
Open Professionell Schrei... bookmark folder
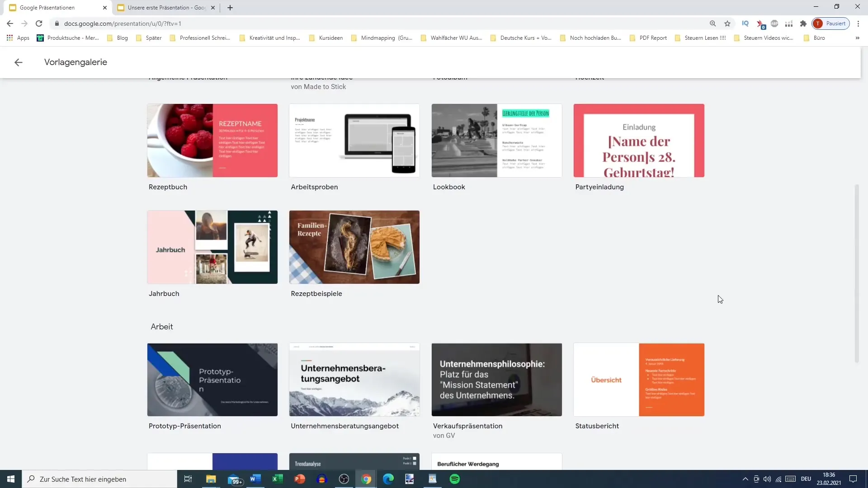click(200, 38)
